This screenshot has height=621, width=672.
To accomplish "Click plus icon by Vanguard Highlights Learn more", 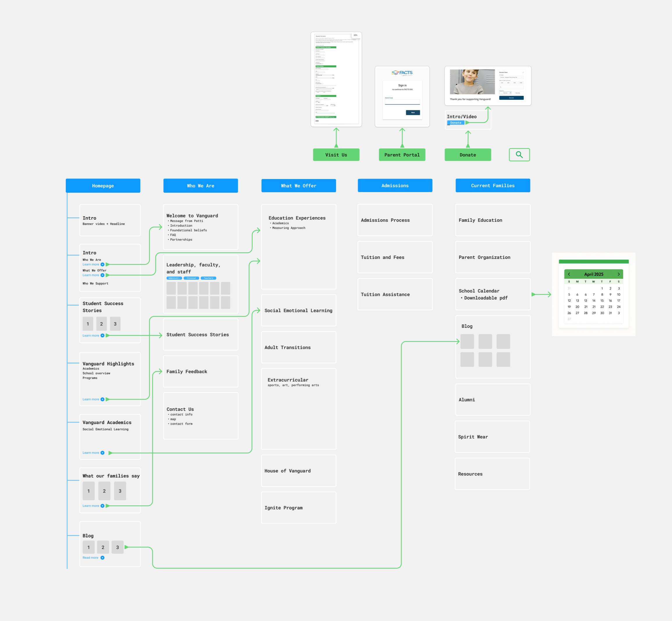I will 102,399.
